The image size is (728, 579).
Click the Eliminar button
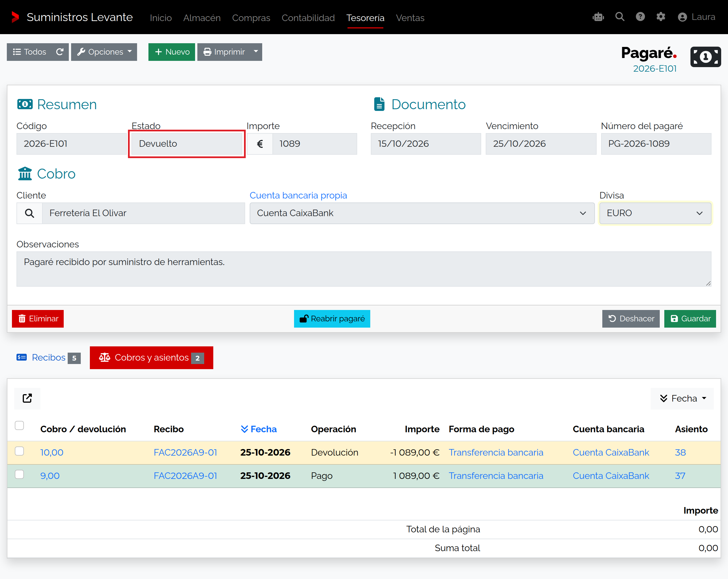[x=38, y=319]
